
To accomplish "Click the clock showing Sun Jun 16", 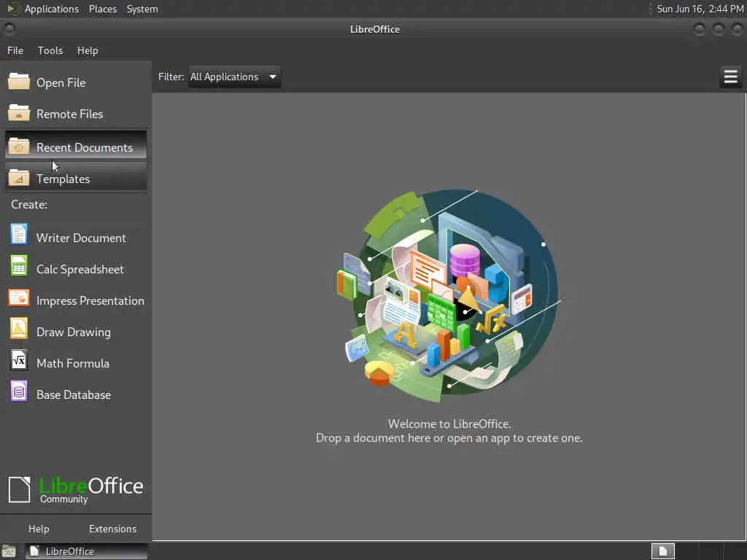I will pos(700,9).
